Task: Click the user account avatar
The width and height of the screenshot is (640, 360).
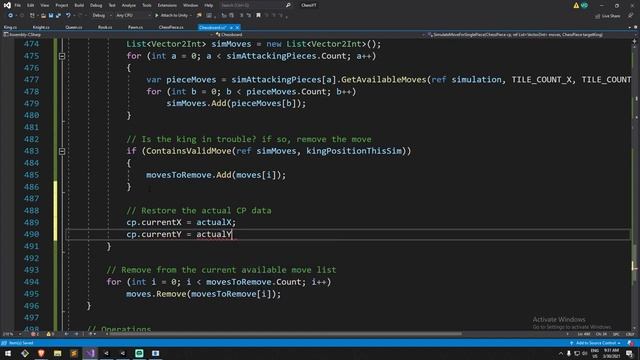Action: [584, 5]
